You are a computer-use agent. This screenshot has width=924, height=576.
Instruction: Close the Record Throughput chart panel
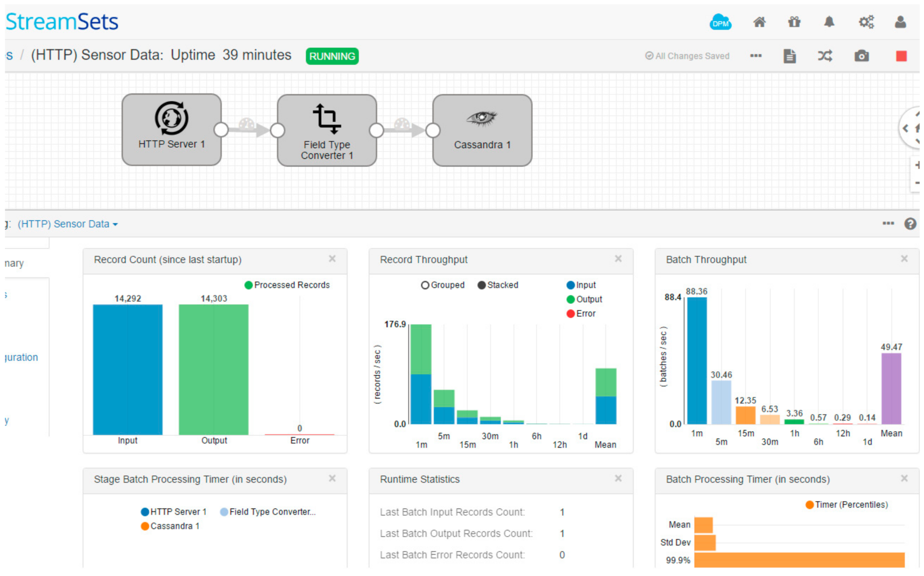click(618, 259)
